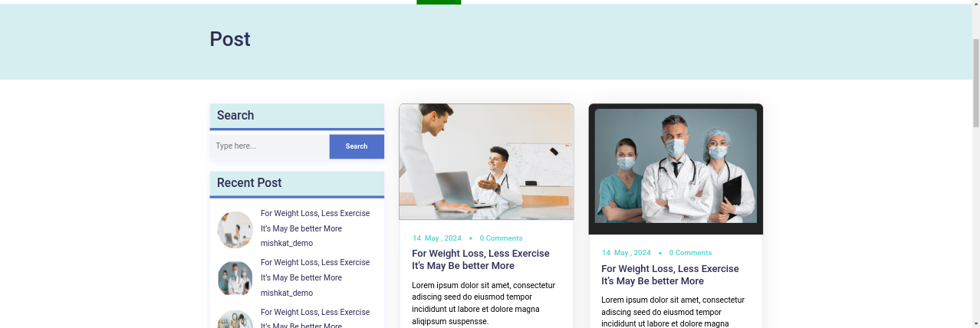980x328 pixels.
Task: Open first card's weight loss headline
Action: coord(481,260)
